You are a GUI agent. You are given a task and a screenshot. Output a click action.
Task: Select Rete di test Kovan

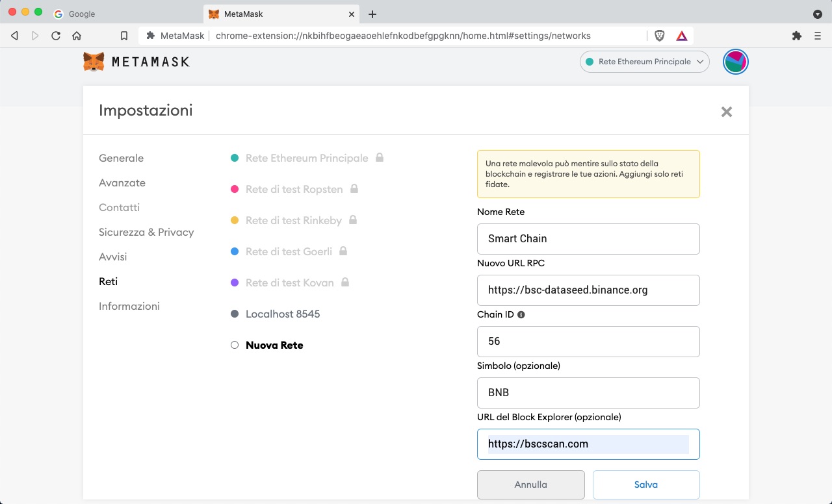(289, 283)
